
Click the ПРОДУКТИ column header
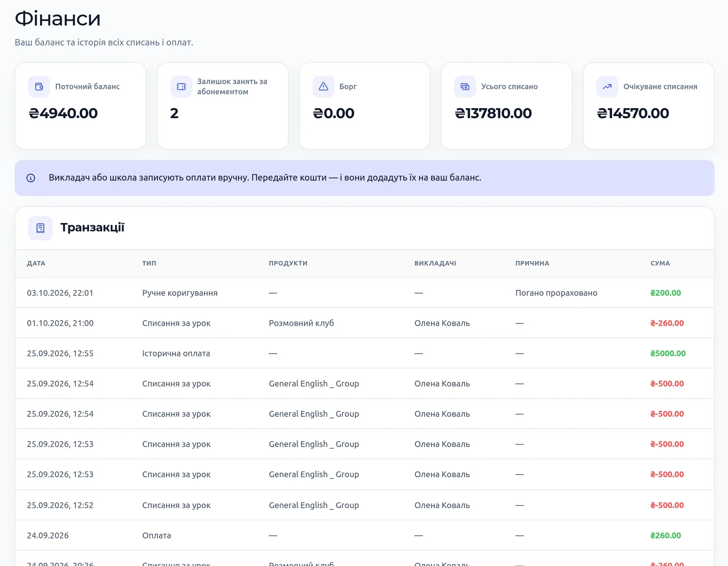(288, 263)
